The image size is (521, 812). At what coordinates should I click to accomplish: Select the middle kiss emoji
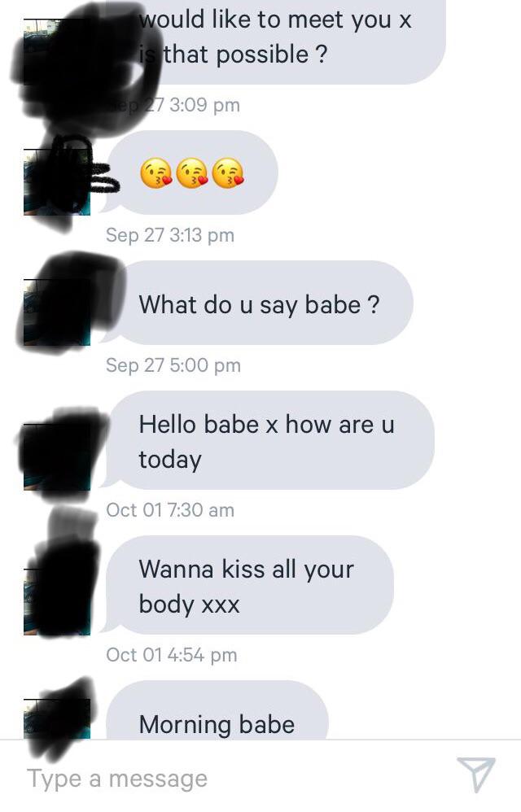[x=192, y=173]
